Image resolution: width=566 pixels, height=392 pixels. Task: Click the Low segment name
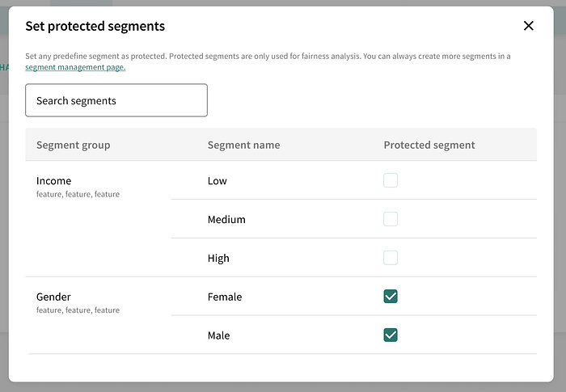(218, 181)
